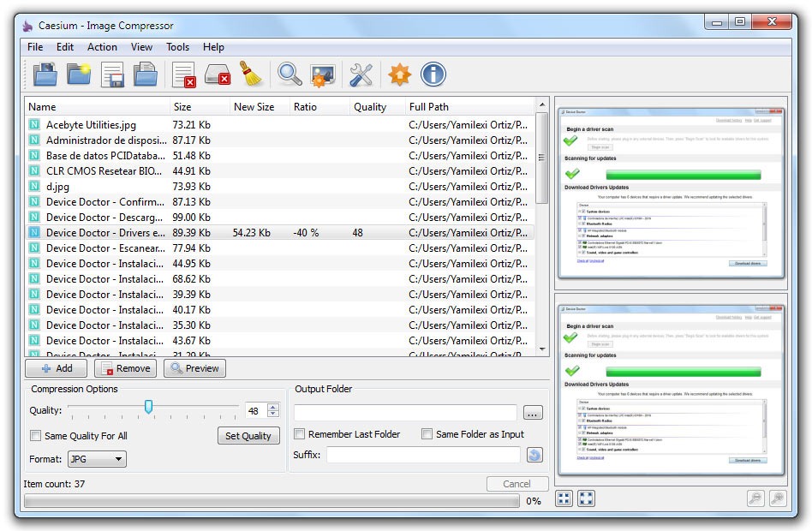Screen dimensions: 812x531
Task: Click the Preview button below the file list
Action: pyautogui.click(x=194, y=368)
